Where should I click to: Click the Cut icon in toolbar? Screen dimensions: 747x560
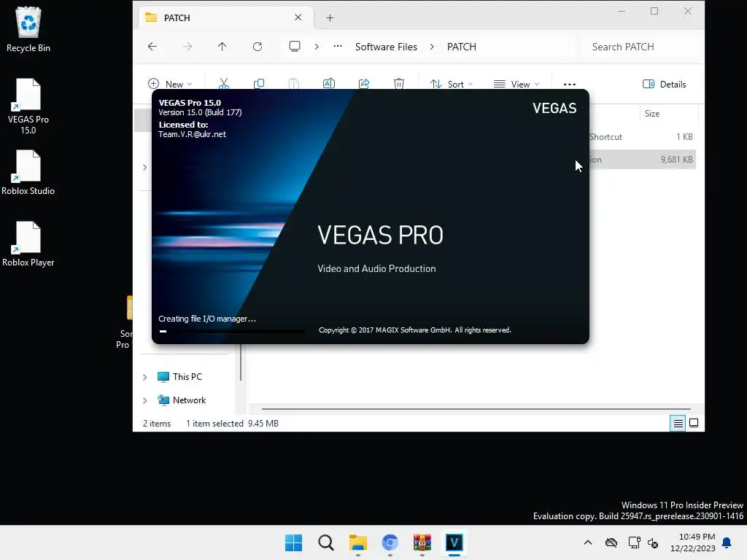click(x=224, y=84)
